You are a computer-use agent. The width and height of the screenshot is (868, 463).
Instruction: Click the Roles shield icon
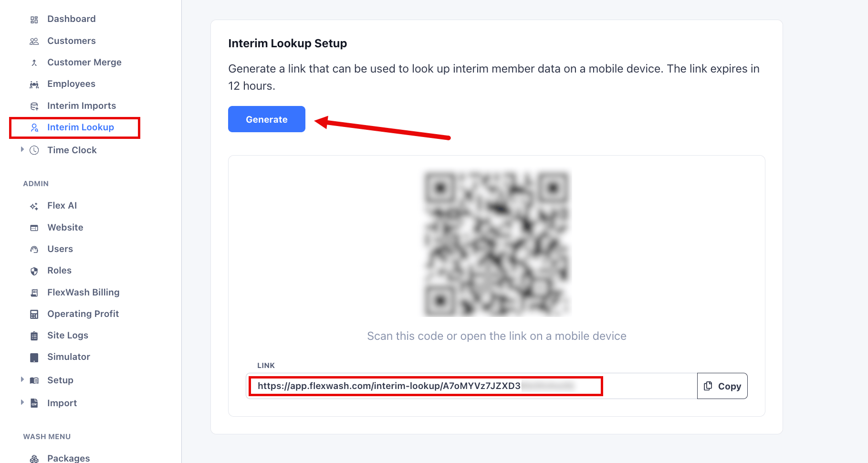click(34, 271)
